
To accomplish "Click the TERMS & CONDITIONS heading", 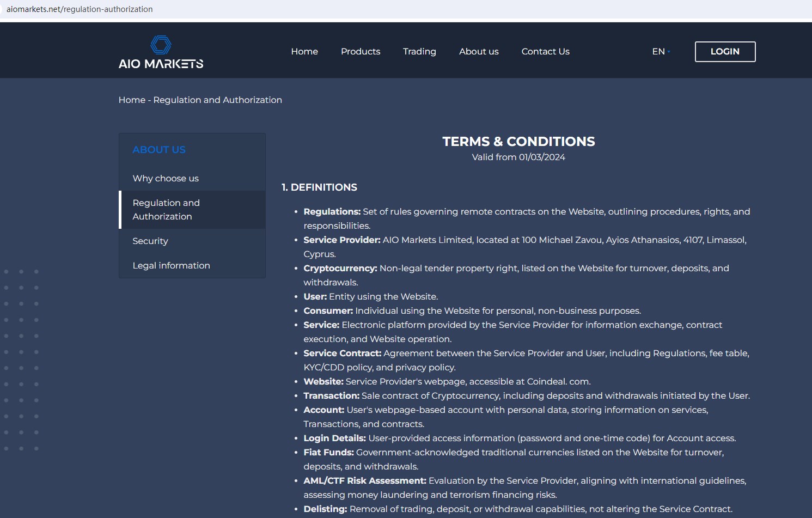I will 518,142.
